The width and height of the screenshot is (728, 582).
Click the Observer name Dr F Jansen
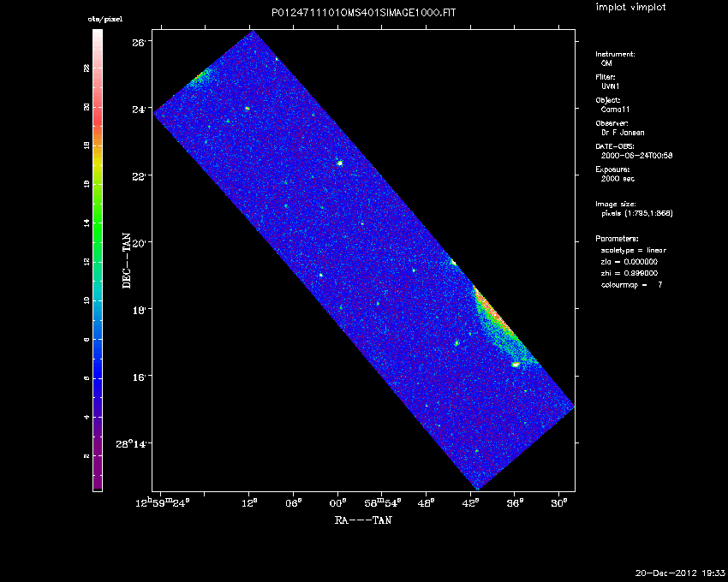click(x=622, y=133)
